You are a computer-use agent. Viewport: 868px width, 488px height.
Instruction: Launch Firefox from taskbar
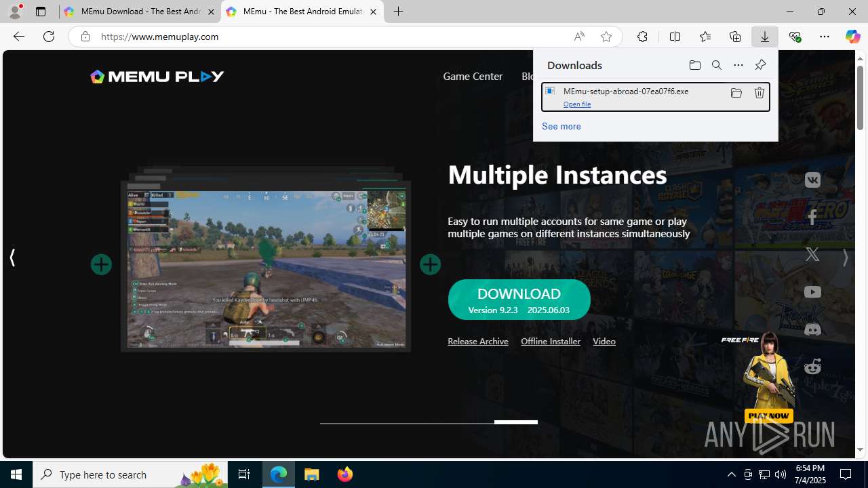[345, 474]
